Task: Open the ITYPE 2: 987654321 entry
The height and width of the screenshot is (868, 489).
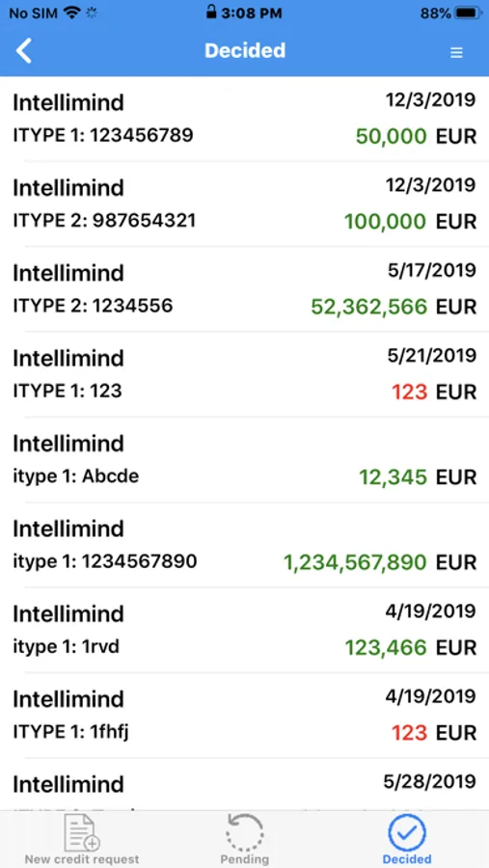Action: point(244,204)
